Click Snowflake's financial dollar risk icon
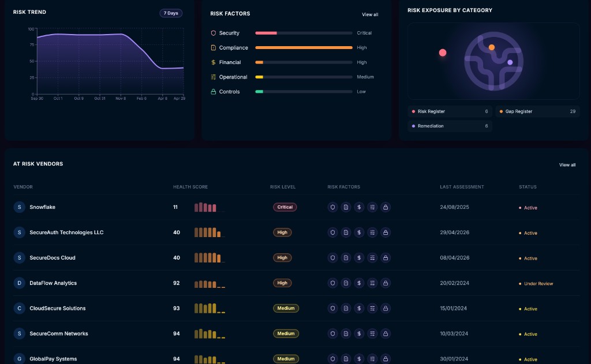 (359, 207)
